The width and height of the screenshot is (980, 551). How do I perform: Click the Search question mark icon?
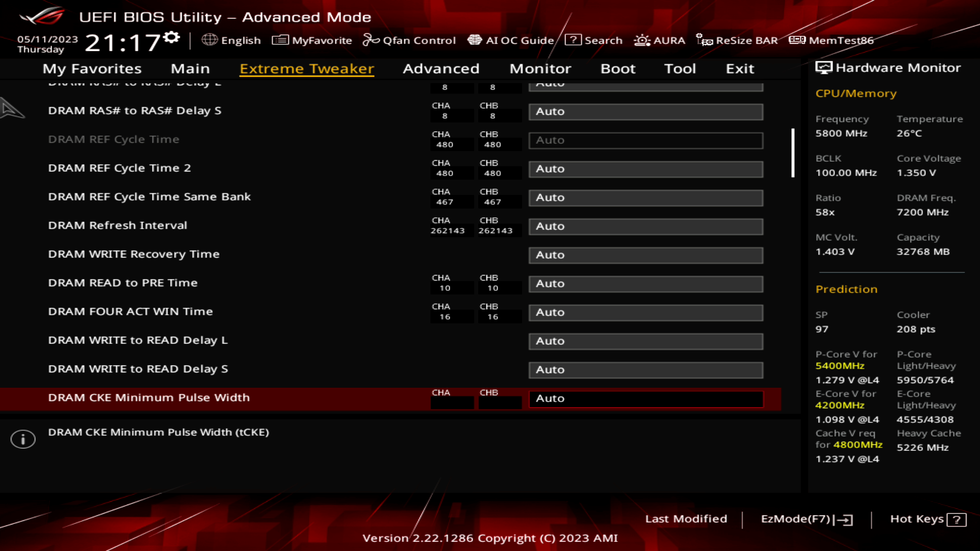click(573, 40)
